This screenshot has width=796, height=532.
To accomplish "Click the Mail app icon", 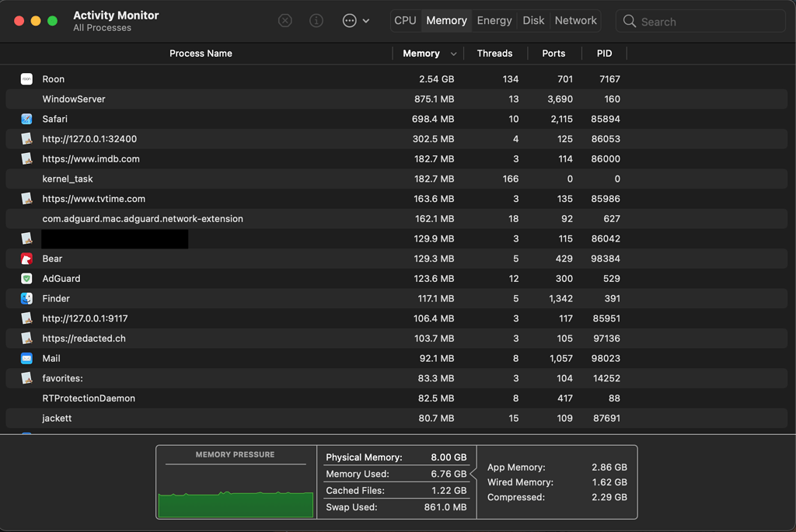I will tap(25, 358).
